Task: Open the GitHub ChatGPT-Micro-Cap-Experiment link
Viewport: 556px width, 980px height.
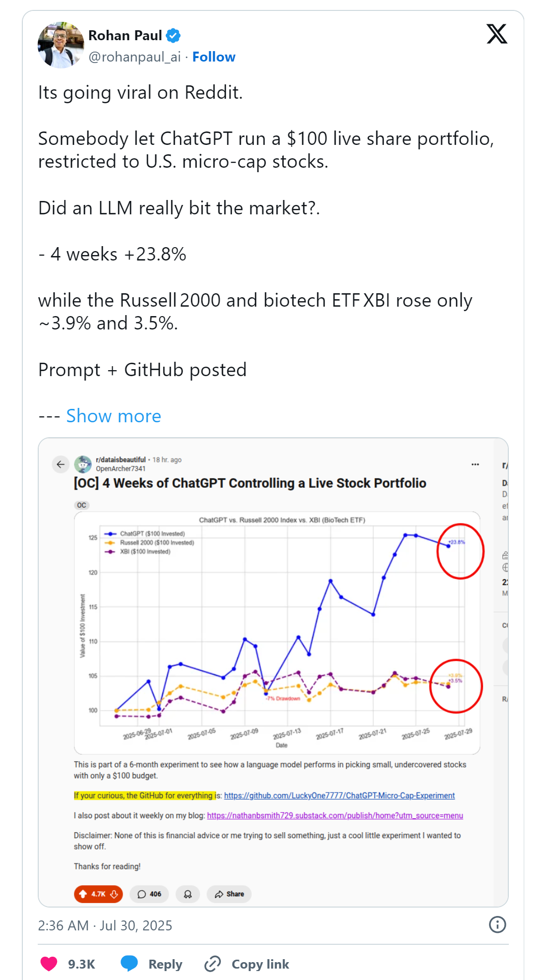Action: (x=339, y=795)
